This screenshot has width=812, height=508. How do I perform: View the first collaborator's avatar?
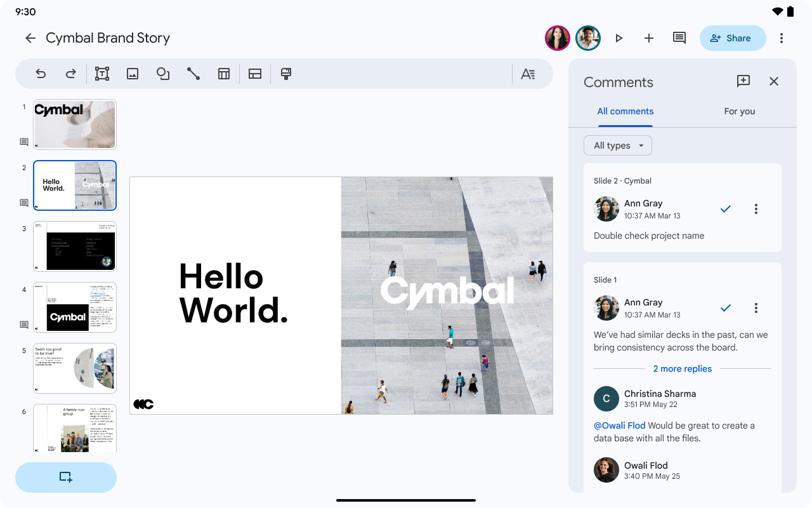(x=558, y=38)
